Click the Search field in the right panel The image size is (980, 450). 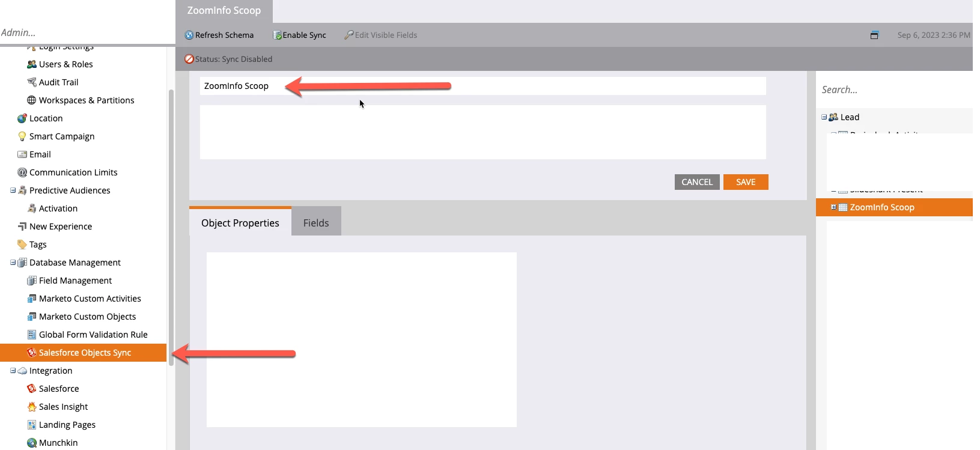point(894,90)
